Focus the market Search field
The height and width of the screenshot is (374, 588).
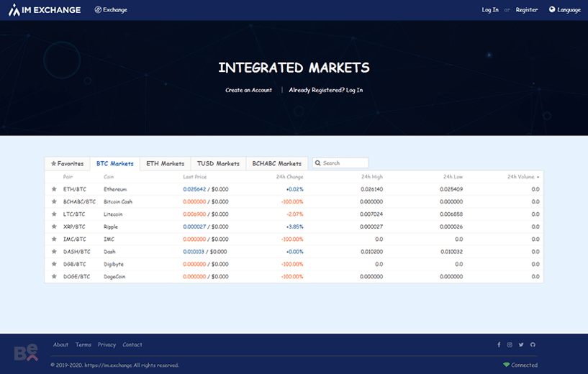click(340, 163)
